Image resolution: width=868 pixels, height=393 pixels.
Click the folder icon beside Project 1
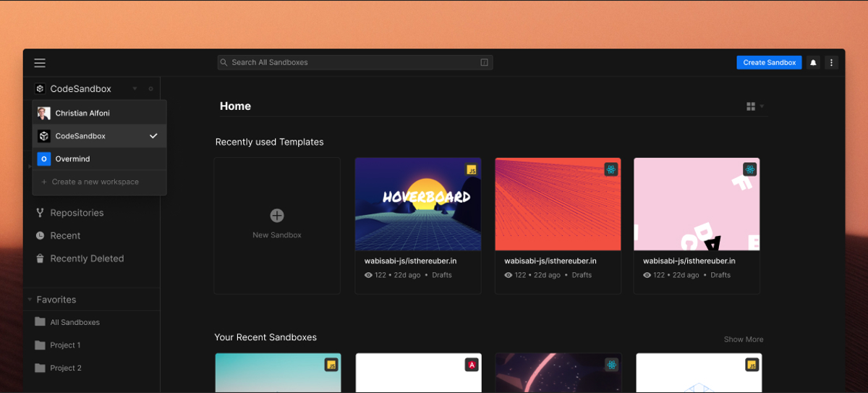(x=40, y=345)
